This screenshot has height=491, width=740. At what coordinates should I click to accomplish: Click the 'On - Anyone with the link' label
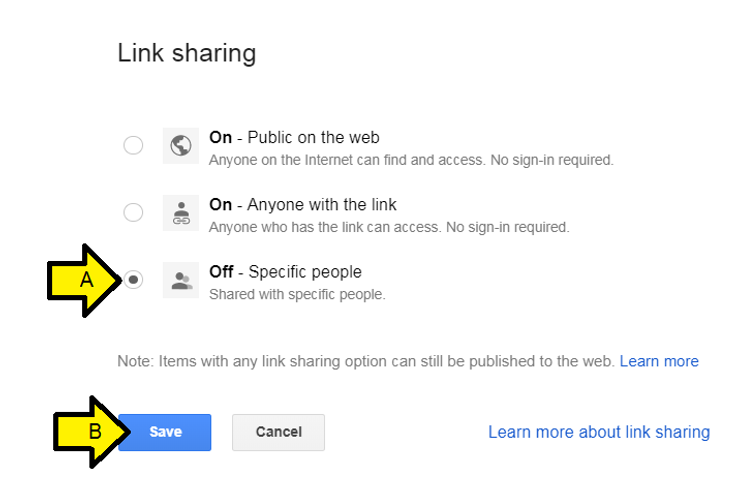coord(302,204)
